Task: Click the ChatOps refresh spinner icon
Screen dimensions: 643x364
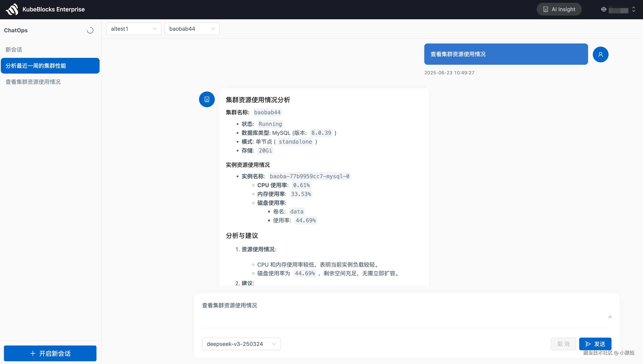Action: 90,30
